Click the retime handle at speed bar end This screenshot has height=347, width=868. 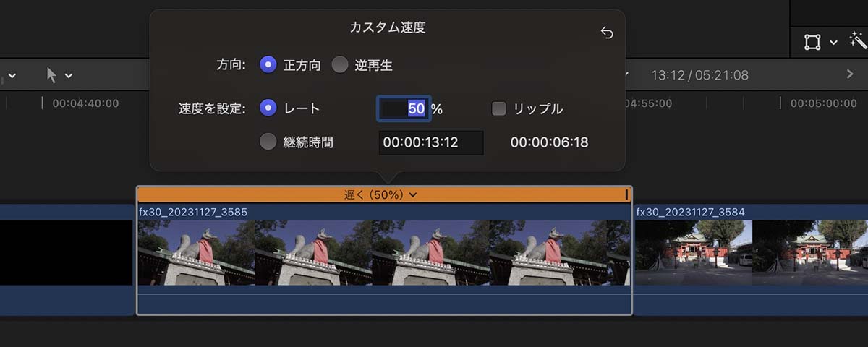click(x=626, y=194)
